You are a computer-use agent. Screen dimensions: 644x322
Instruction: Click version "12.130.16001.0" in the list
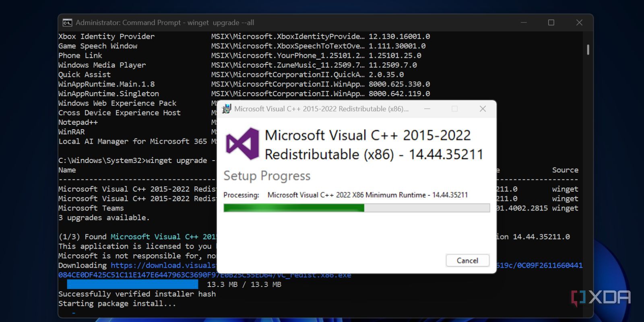coord(399,36)
